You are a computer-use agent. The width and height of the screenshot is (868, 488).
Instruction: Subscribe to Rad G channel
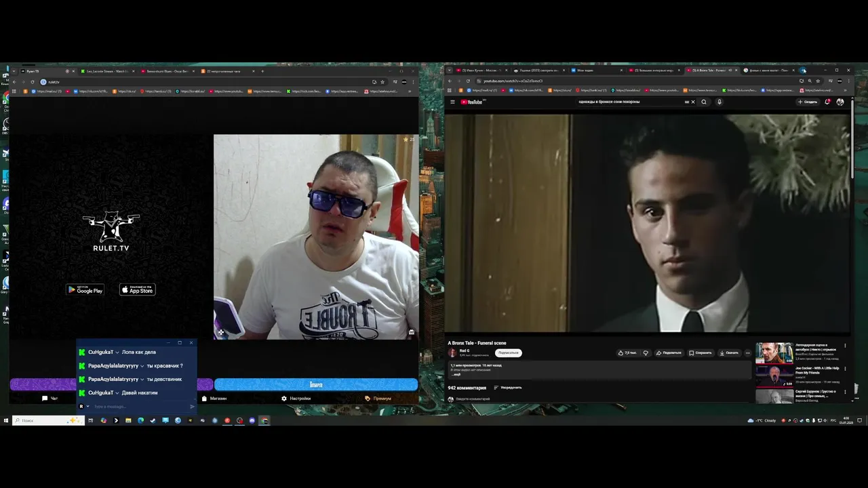click(x=508, y=352)
